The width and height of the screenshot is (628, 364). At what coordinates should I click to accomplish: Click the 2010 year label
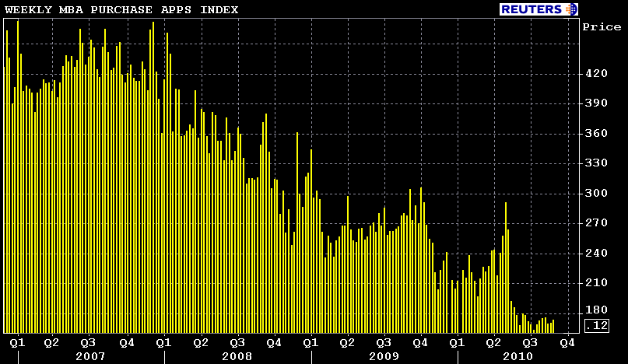[x=517, y=356]
